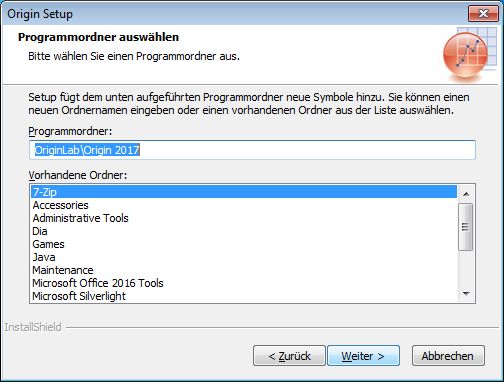Select Microsoft Office 2016 Tools entry
The image size is (504, 382).
tap(244, 283)
